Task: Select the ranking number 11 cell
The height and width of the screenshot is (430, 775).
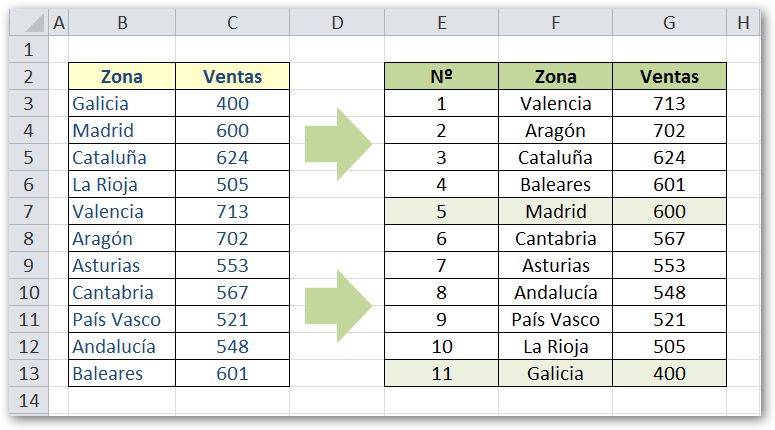Action: 441,373
